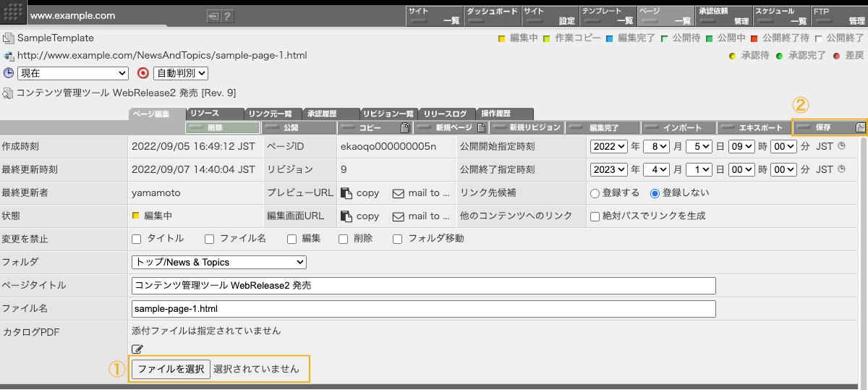Open the 2022 publish start year dropdown
Viewport: 868px width, 390px height.
(x=609, y=146)
